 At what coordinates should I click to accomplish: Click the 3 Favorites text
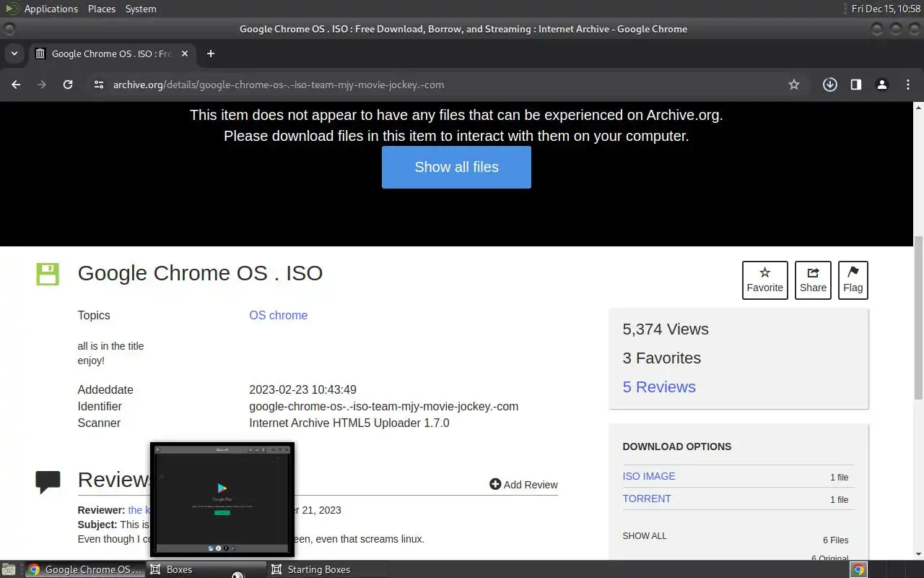click(x=662, y=358)
